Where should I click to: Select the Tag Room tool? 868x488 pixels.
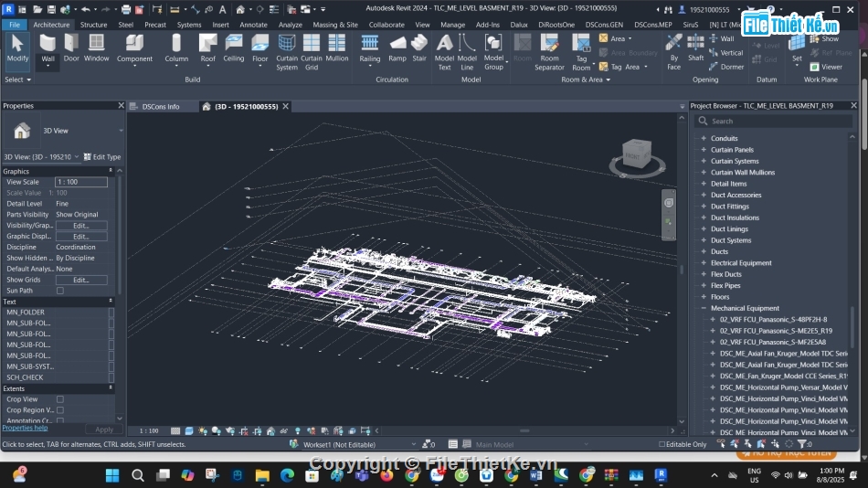click(581, 52)
